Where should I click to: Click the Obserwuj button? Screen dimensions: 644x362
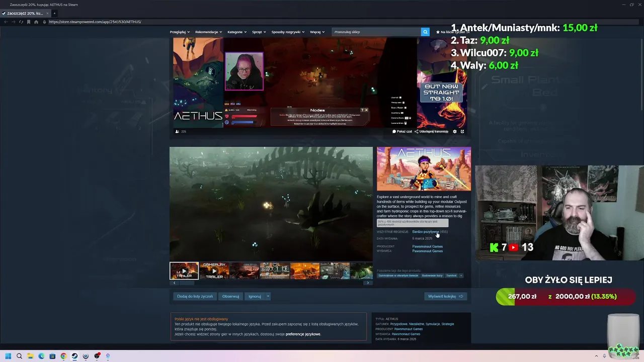point(230,296)
